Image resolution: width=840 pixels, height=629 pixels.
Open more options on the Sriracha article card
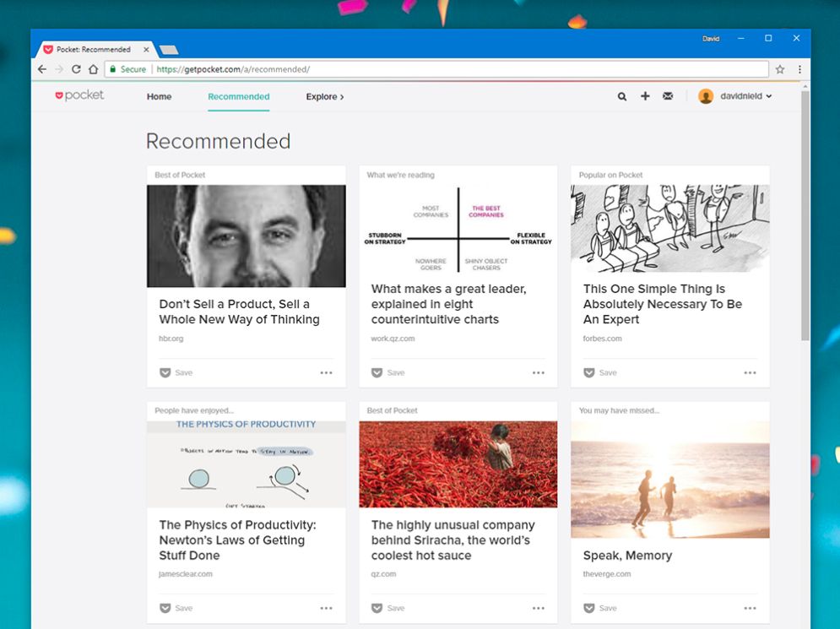coord(538,608)
